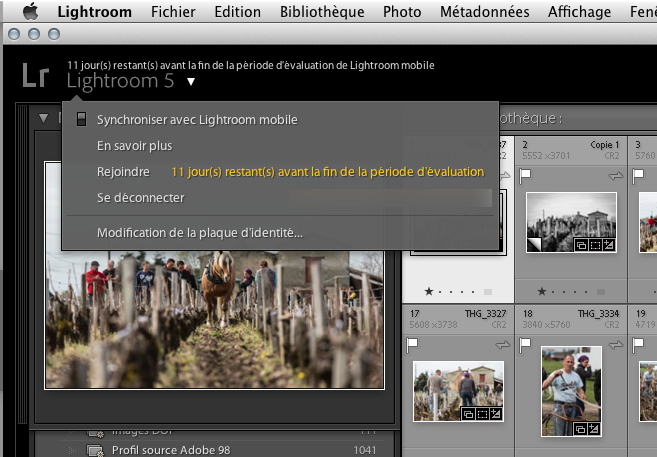Open the Affichage menu
This screenshot has width=657, height=457.
579,12
